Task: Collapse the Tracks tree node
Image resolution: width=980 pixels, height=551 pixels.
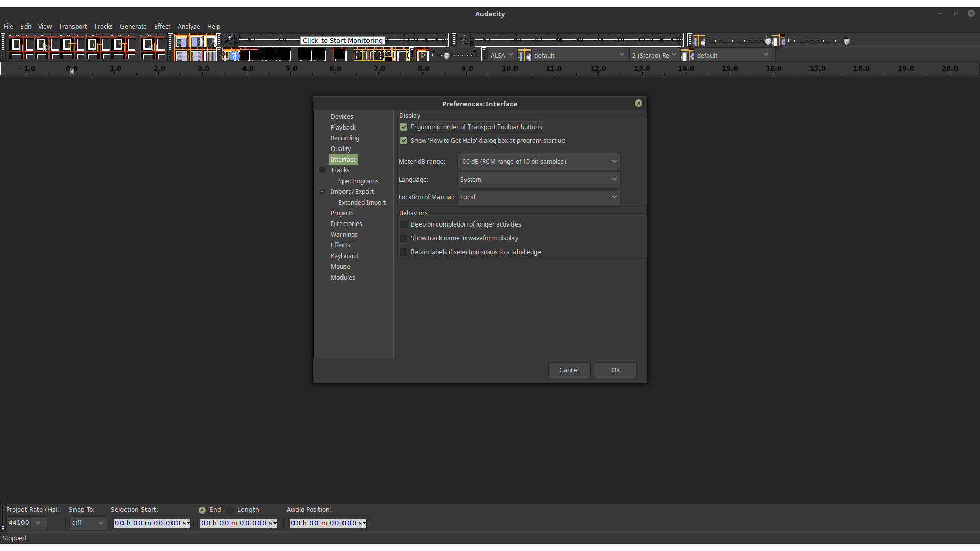Action: (x=322, y=170)
